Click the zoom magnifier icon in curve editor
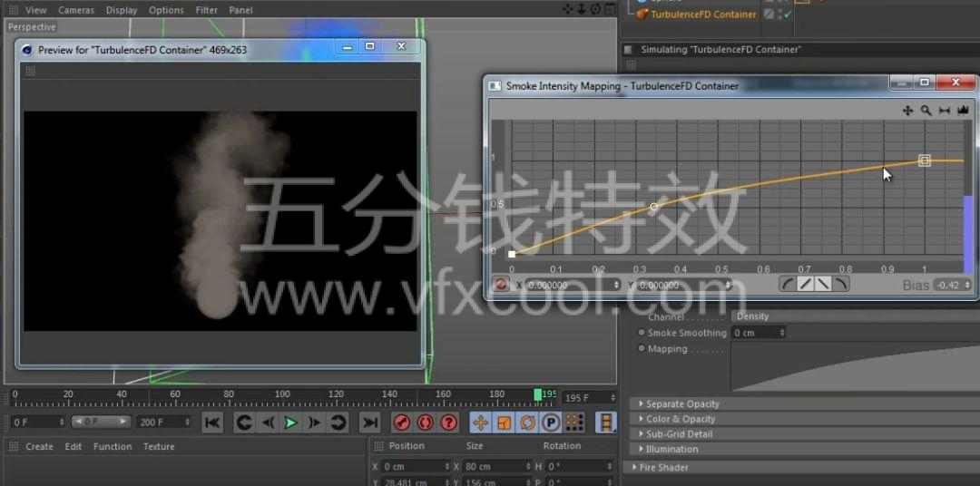Screen dimensions: 980x486 coord(926,111)
